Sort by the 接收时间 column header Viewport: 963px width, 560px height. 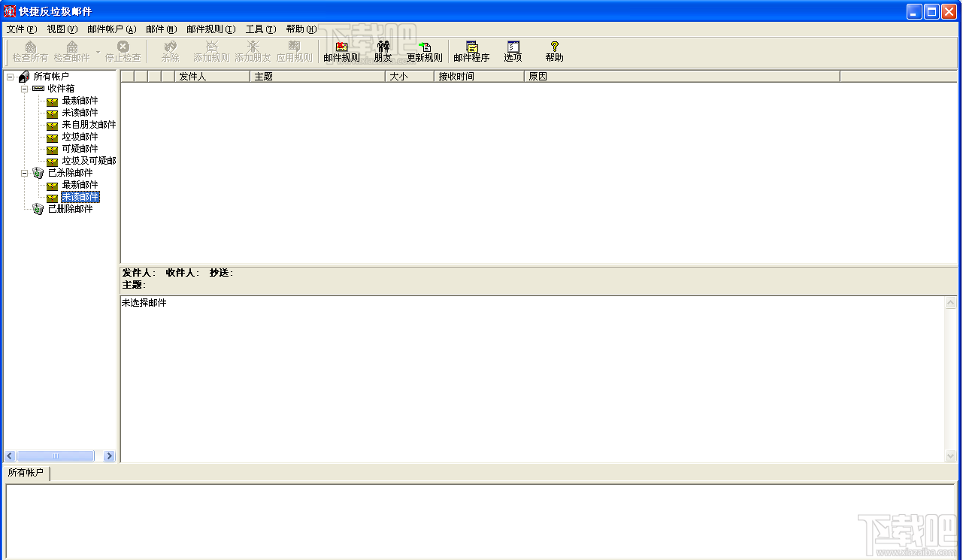click(480, 77)
